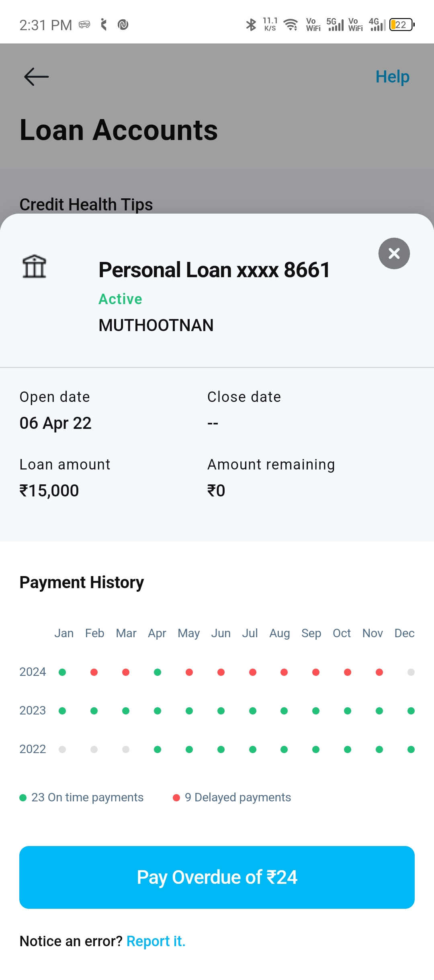Close the loan details sheet

click(x=394, y=253)
